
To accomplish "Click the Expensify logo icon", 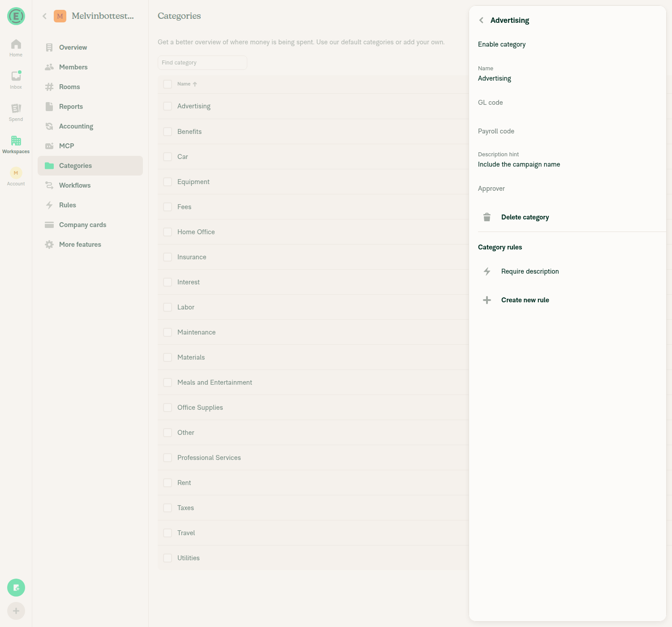I will [x=16, y=16].
